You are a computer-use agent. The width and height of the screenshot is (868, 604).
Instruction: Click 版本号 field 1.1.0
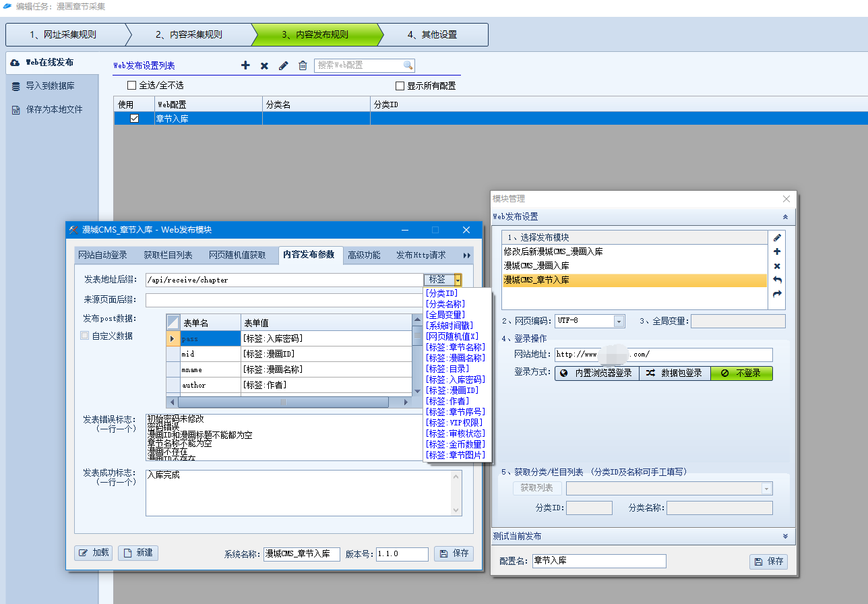coord(402,554)
